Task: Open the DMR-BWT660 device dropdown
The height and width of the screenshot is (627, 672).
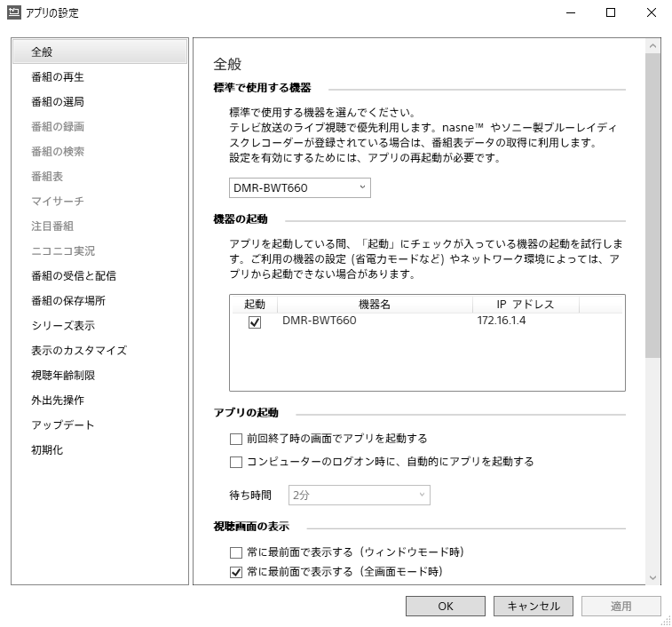Action: tap(299, 188)
